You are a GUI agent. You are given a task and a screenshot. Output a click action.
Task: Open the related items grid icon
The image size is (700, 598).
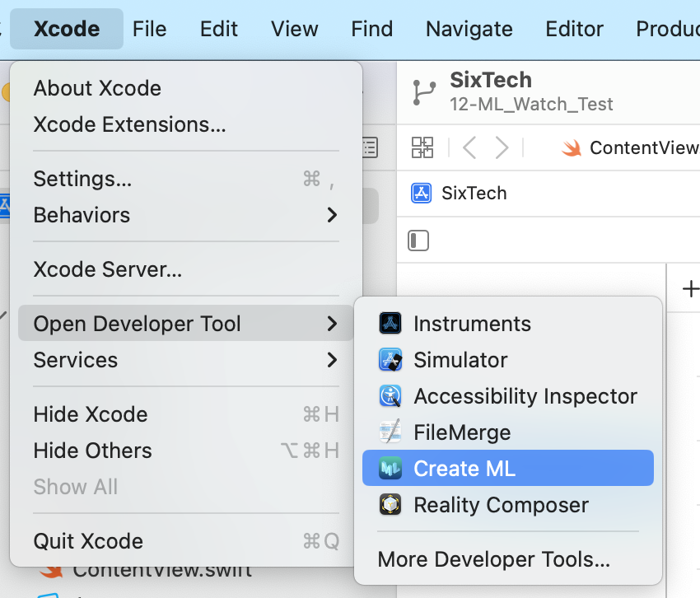pyautogui.click(x=422, y=148)
